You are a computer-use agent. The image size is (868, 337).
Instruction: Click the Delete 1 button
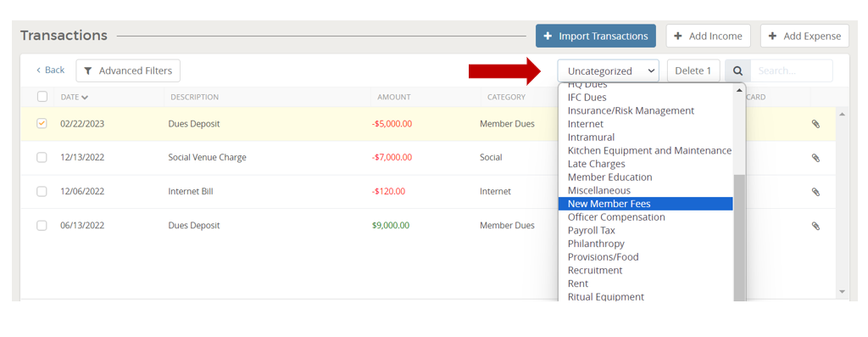point(693,71)
